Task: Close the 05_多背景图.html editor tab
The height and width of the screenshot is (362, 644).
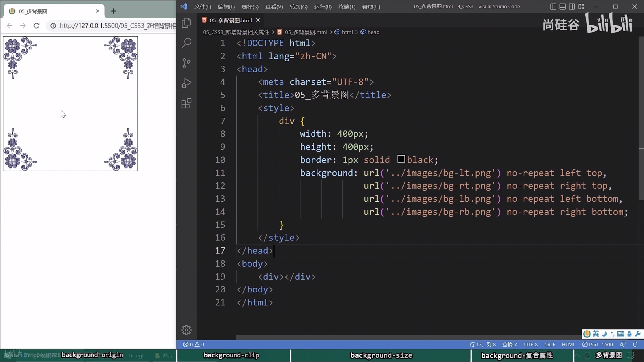Action: [x=258, y=20]
